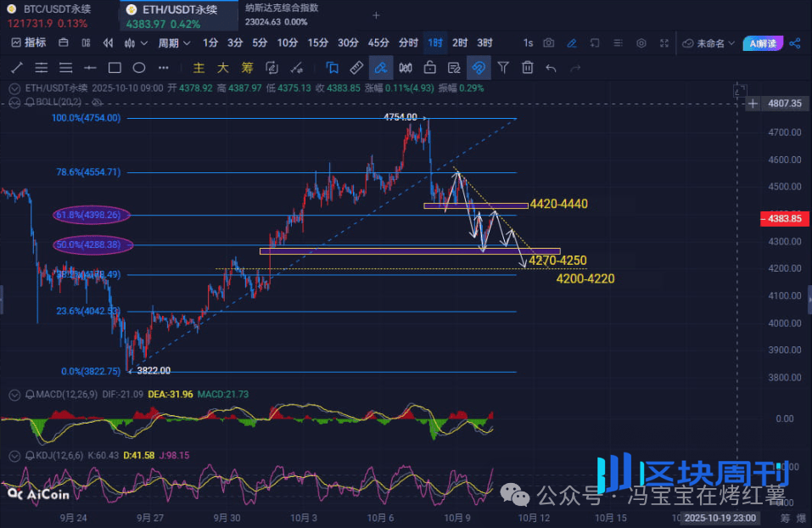Select the rectangle drawing tool
Screen dimensions: 812x528
pos(115,68)
